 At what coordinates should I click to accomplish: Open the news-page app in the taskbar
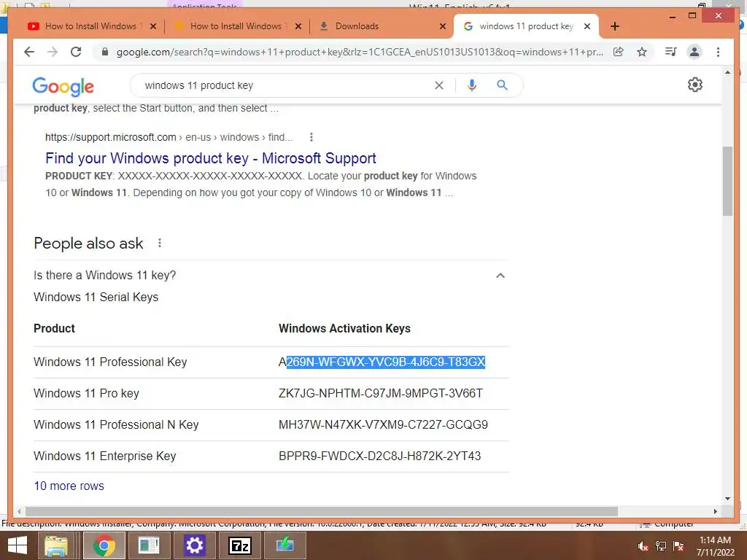pos(149,545)
